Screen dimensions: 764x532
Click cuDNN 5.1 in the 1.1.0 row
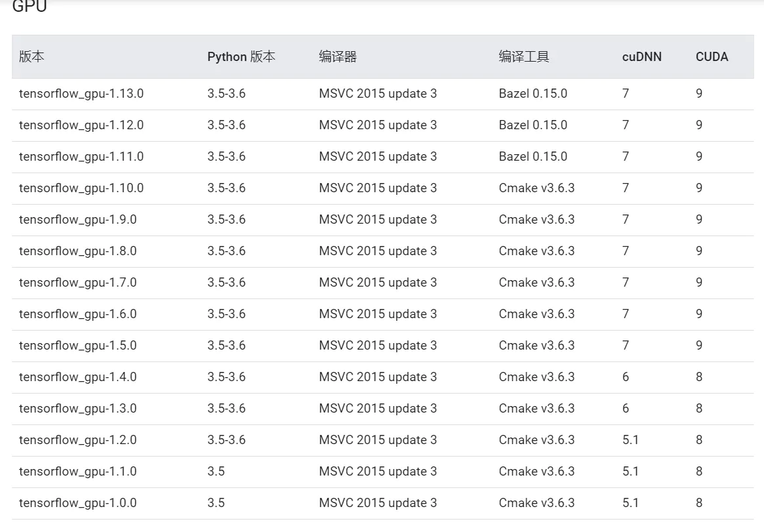(631, 472)
